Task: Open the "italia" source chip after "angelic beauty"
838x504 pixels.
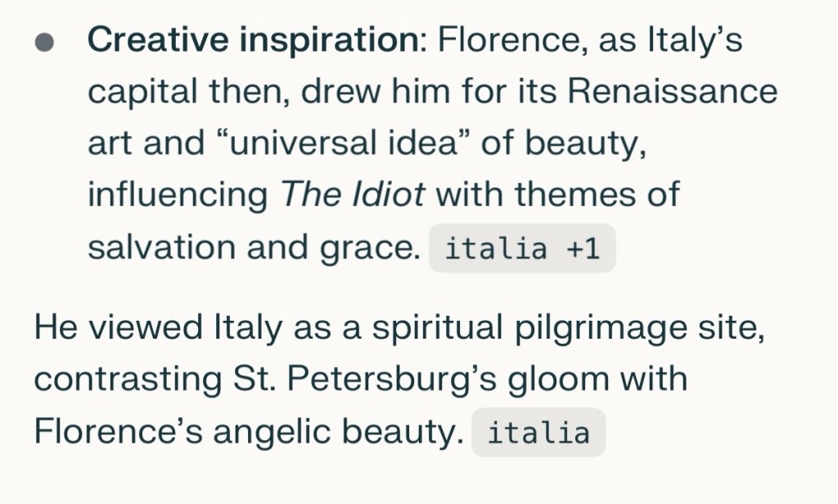Action: point(538,433)
